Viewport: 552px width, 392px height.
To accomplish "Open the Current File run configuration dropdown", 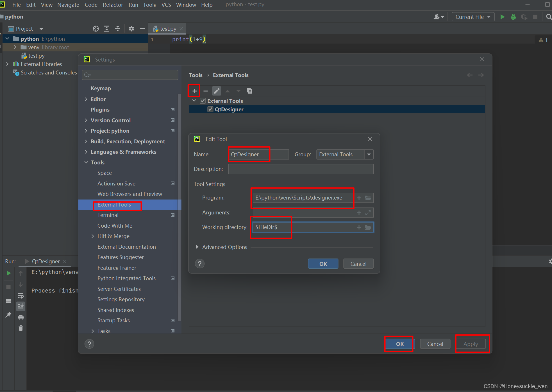I will point(473,17).
